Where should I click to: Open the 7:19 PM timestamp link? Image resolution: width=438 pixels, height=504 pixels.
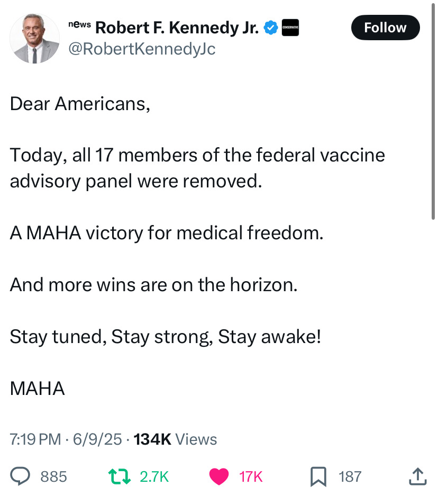35,439
